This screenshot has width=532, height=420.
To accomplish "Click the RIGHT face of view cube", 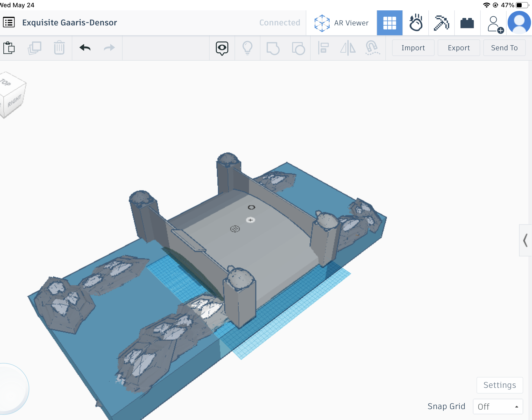I will (14, 101).
